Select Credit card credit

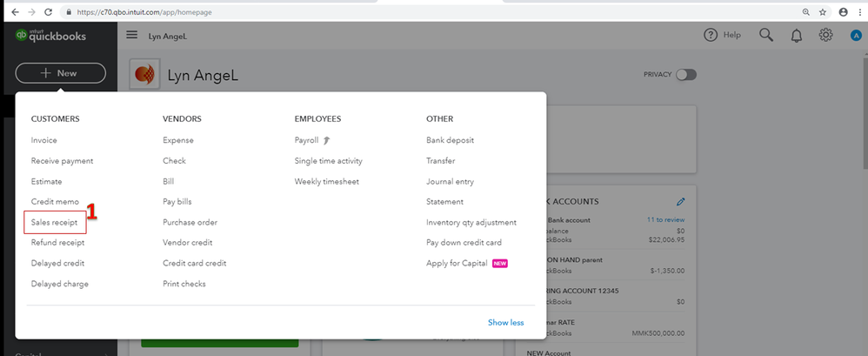[x=194, y=264]
